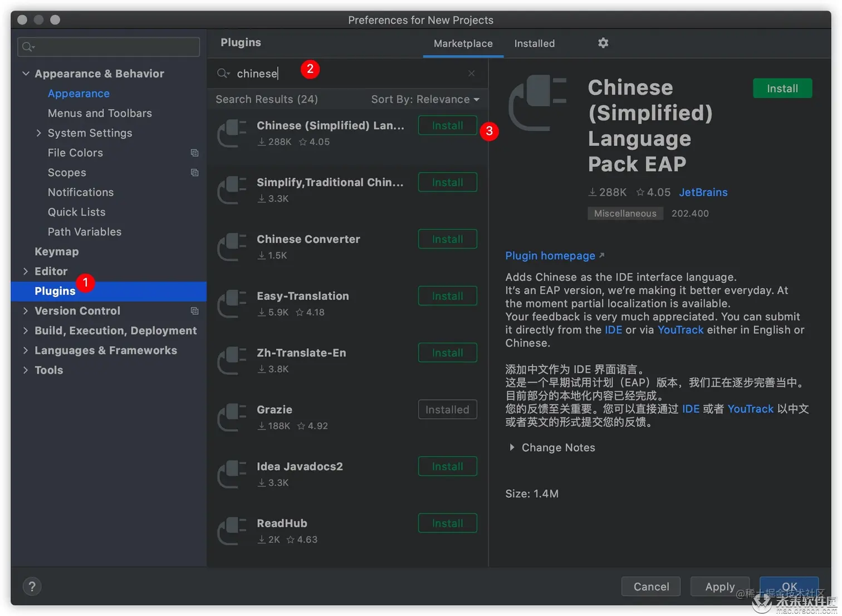Switch to the Marketplace tab

pos(463,43)
